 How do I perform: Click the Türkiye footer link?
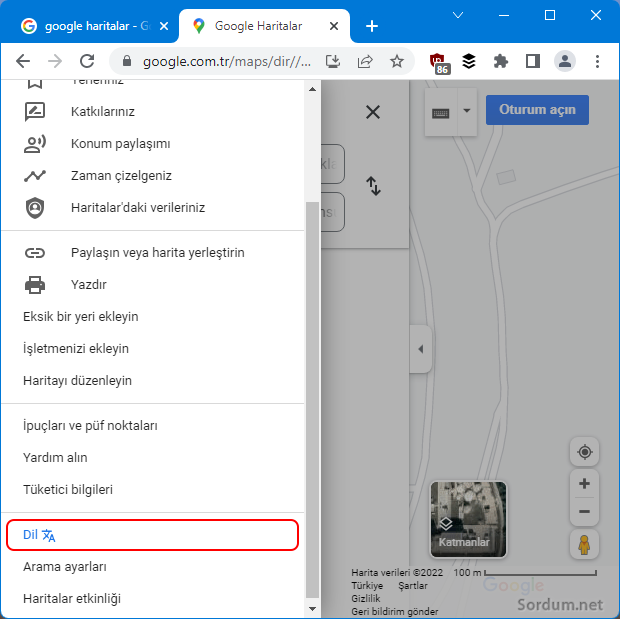tap(367, 586)
